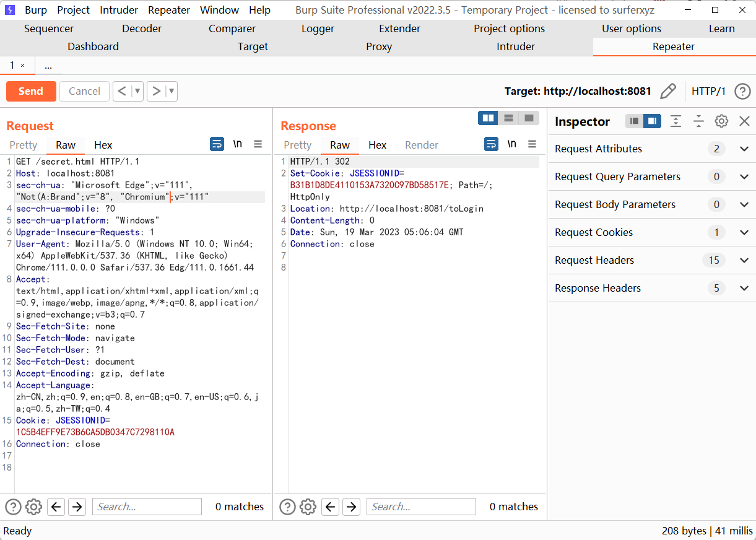Click the Cancel button
Image resolution: width=756 pixels, height=540 pixels.
[84, 91]
